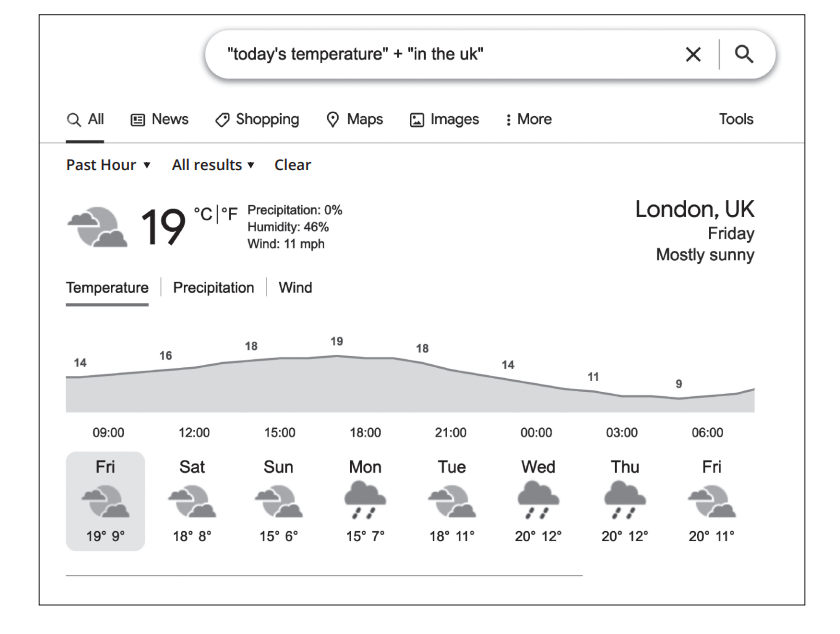Open the Past Hour time filter dropdown
Screen dimensions: 840x634
(108, 165)
